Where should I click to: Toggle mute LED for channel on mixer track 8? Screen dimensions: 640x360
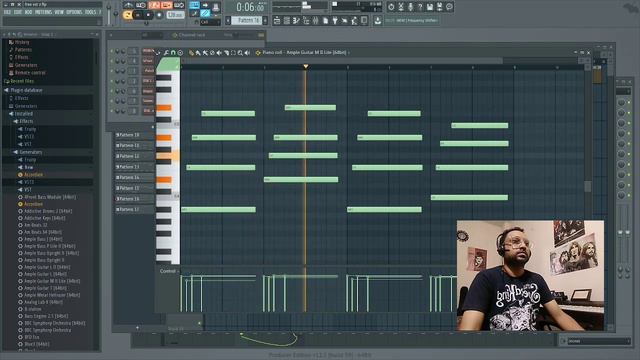[x=112, y=111]
